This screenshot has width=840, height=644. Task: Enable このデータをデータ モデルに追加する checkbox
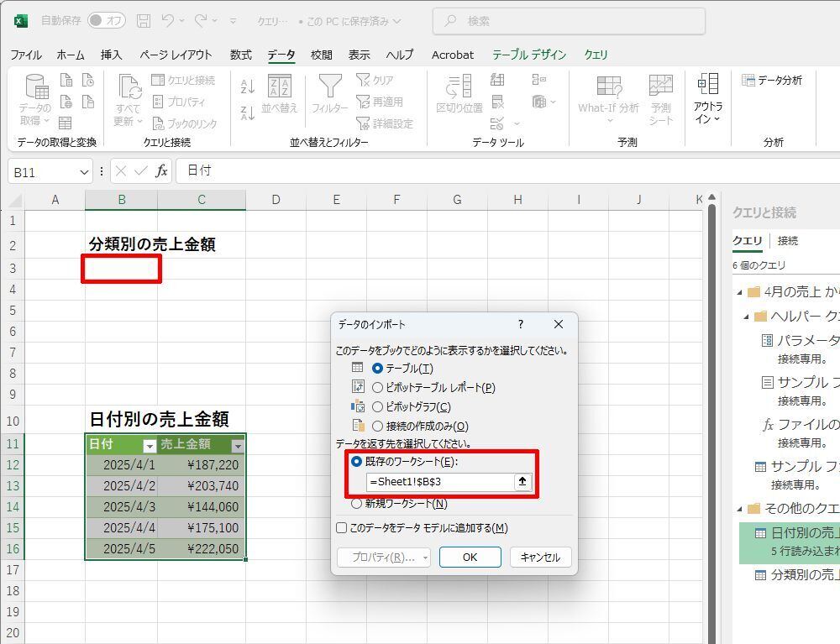[341, 528]
